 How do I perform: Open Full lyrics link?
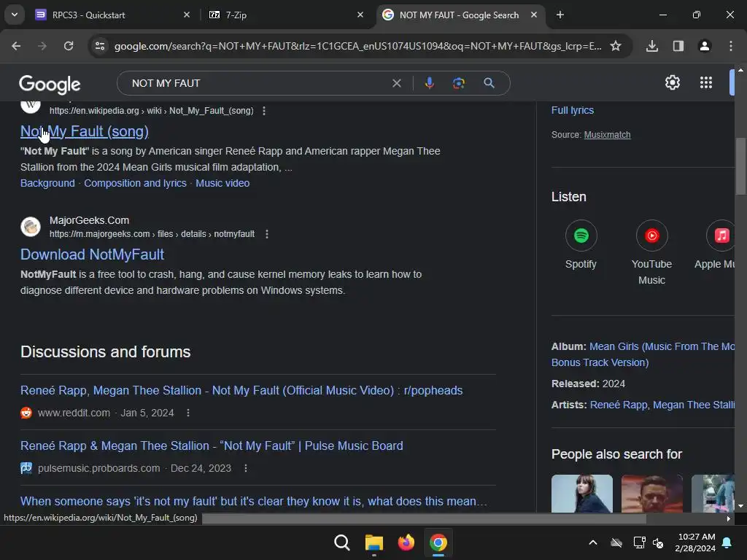(573, 110)
